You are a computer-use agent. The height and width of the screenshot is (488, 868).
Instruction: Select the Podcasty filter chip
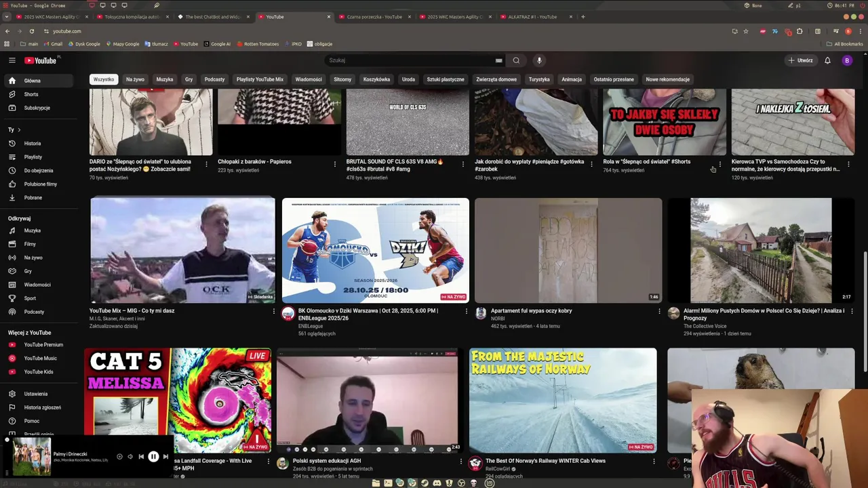pos(214,79)
